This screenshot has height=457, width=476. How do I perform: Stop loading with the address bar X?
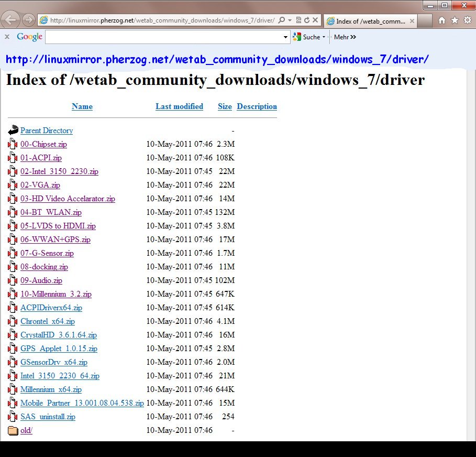pos(315,20)
